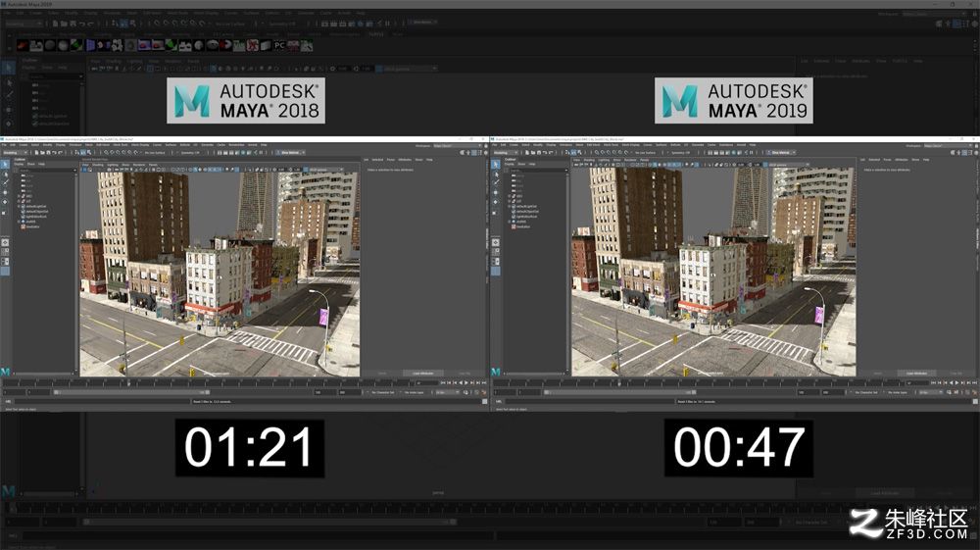The width and height of the screenshot is (980, 550).
Task: Open File menu in Maya 2018 window
Action: 4,145
